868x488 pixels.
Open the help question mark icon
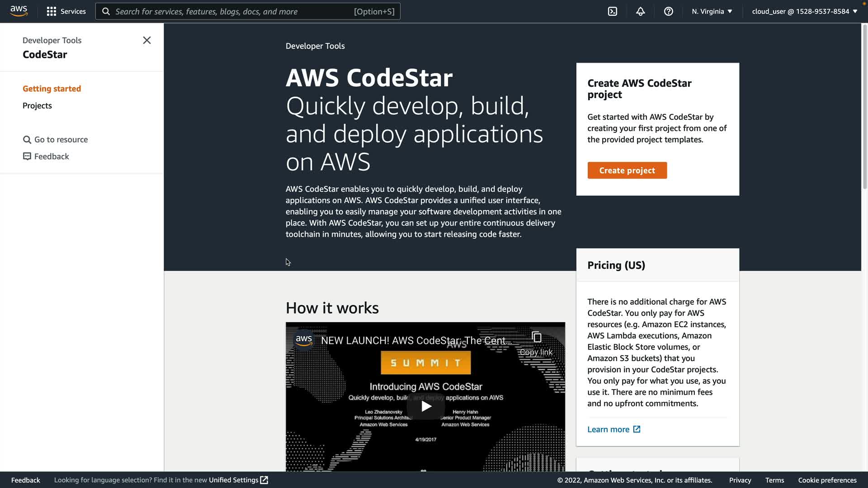click(x=668, y=11)
